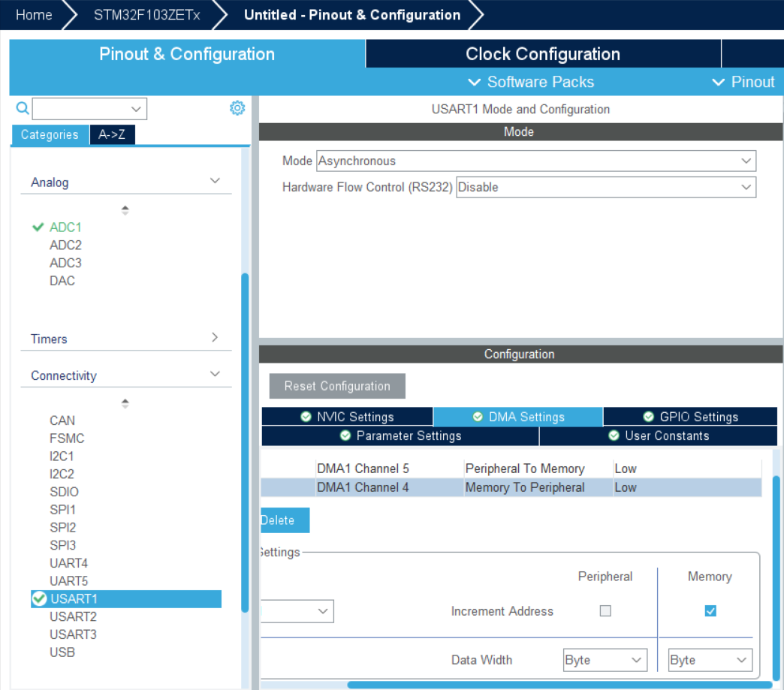Collapse the Connectivity category

click(215, 374)
